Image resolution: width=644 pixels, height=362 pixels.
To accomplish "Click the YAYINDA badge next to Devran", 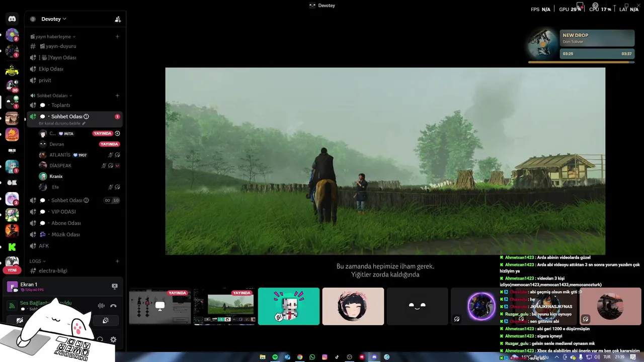I will [109, 144].
